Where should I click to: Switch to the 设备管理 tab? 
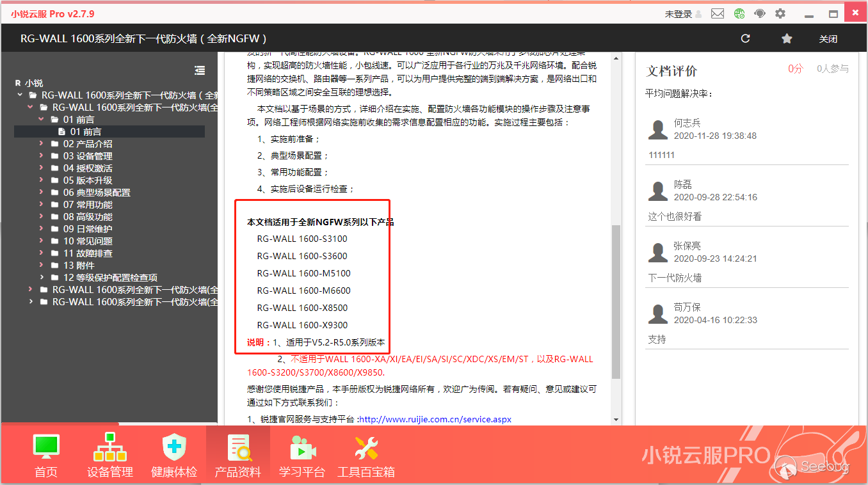click(110, 456)
